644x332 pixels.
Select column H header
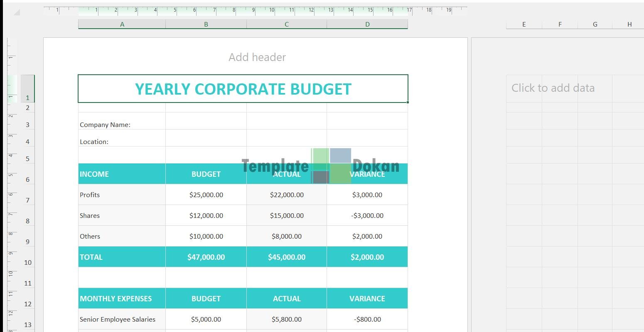point(629,24)
